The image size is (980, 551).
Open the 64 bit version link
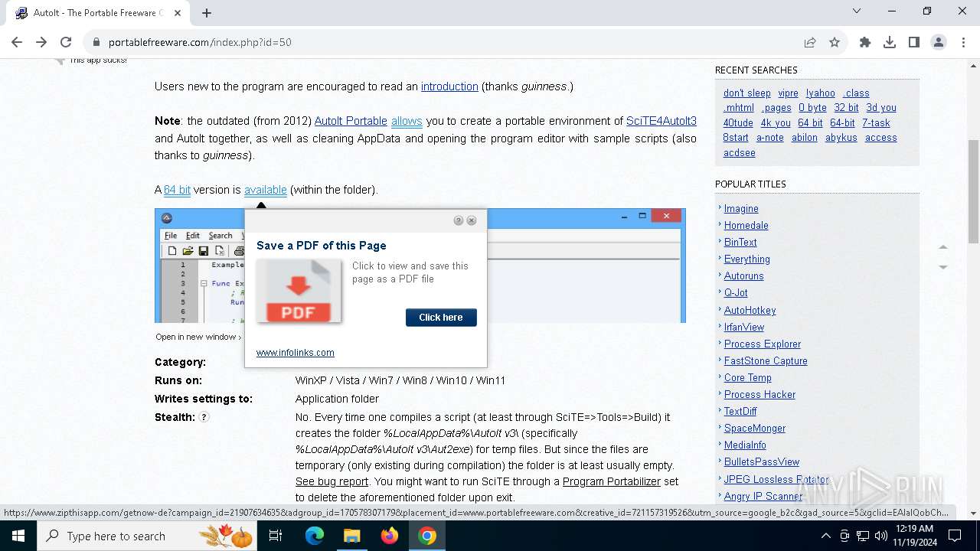(177, 190)
